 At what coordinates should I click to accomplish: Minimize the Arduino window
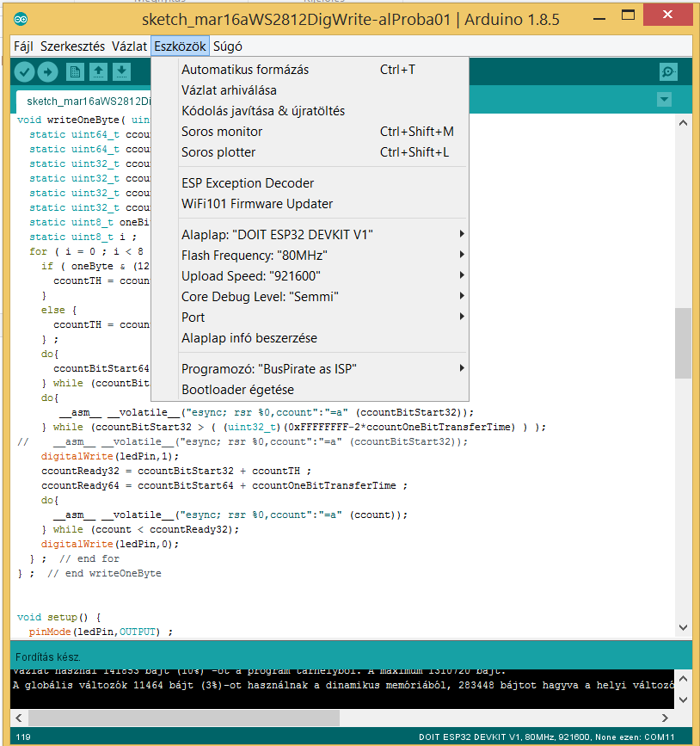pyautogui.click(x=599, y=18)
